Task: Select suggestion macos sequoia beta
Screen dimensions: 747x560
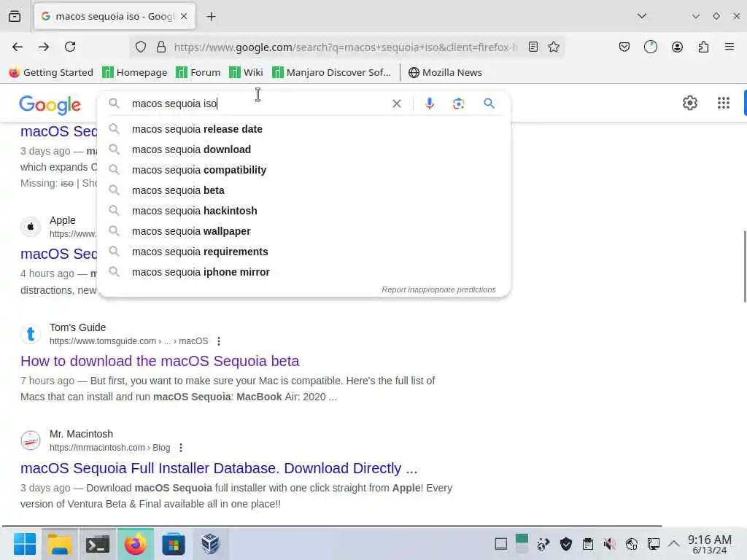Action: (x=304, y=190)
